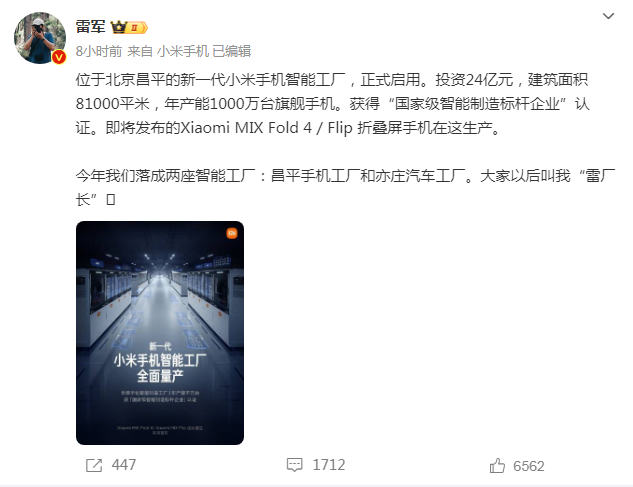Click the like count 6562
The image size is (633, 487).
(529, 466)
